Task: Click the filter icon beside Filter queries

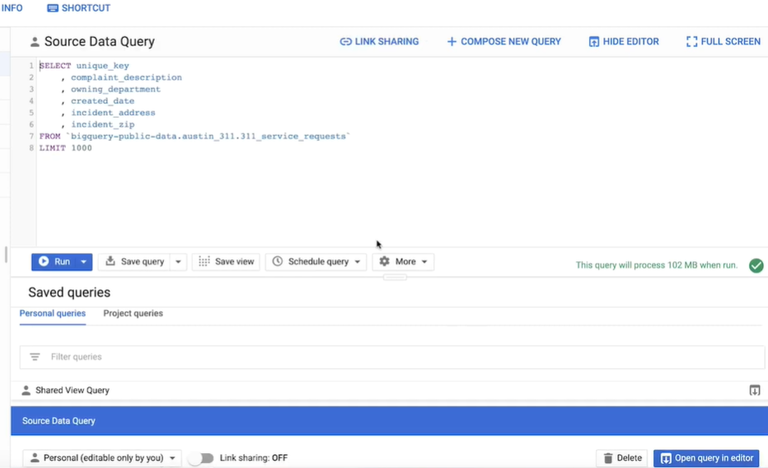Action: click(35, 357)
